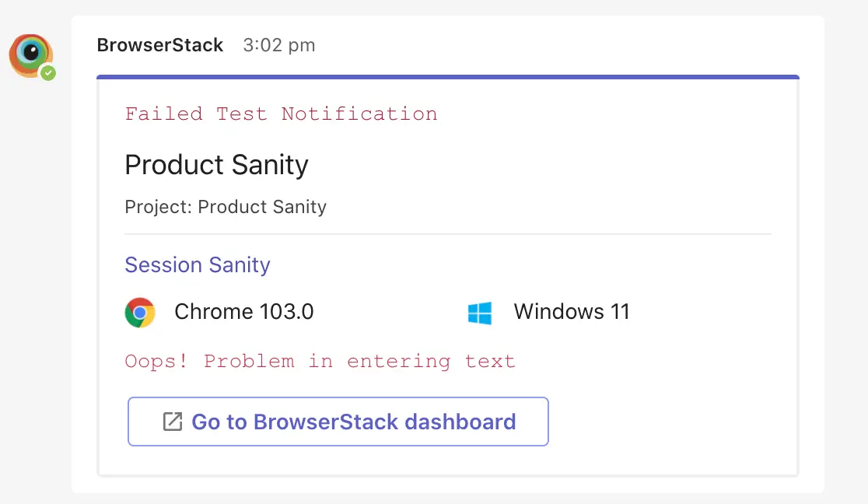
Task: Click blank space right of the timestamp
Action: pos(544,45)
